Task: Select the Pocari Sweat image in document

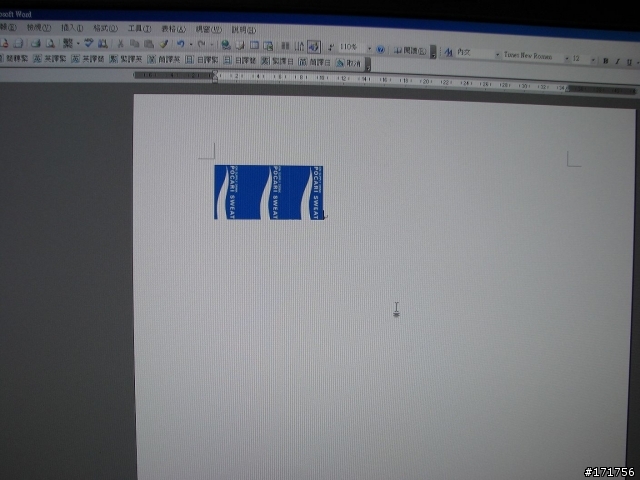Action: [269, 192]
